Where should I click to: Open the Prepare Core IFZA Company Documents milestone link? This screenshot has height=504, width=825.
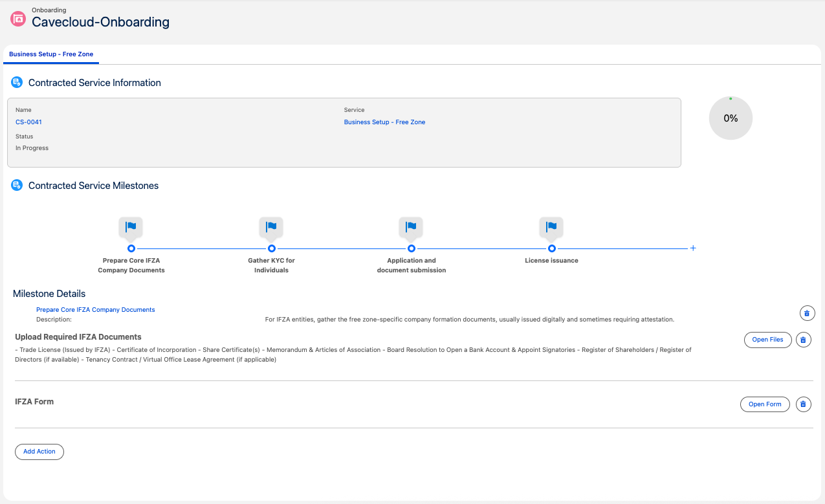coord(95,309)
